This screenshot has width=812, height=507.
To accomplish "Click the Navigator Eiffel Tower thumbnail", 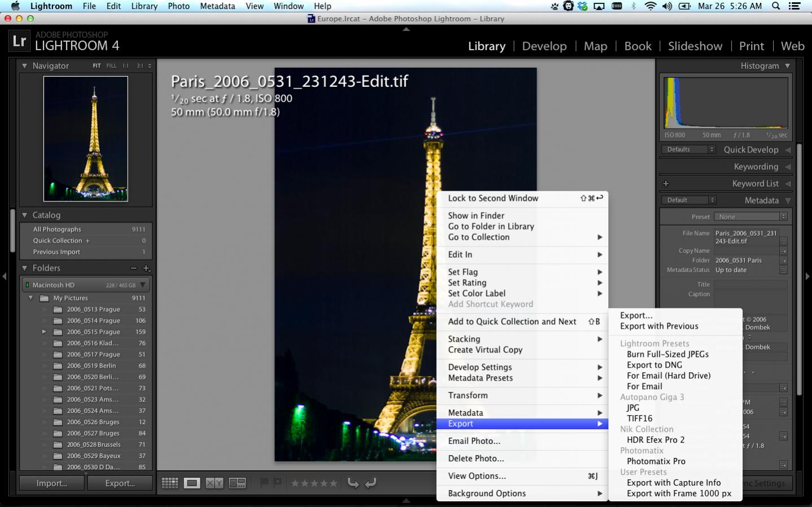I will coord(86,139).
